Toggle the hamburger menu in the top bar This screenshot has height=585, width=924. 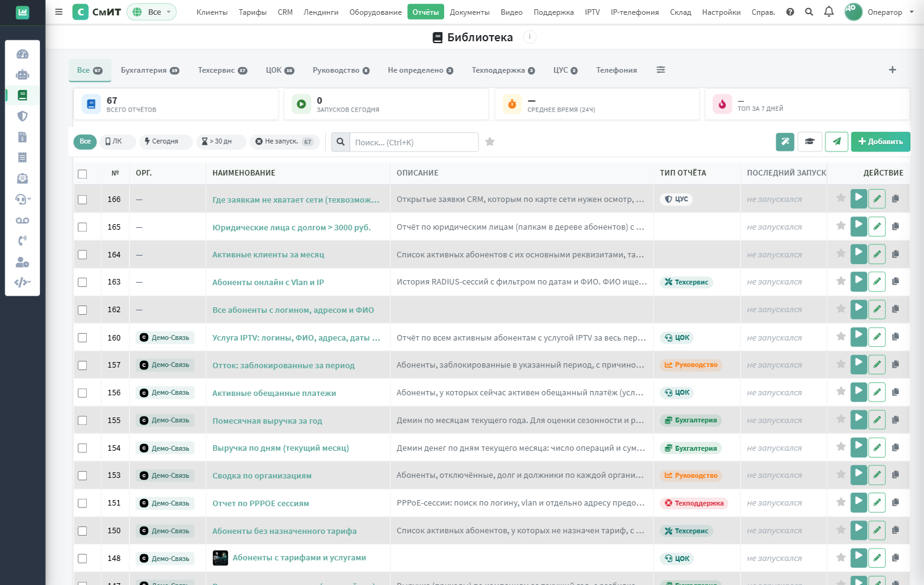coord(59,12)
